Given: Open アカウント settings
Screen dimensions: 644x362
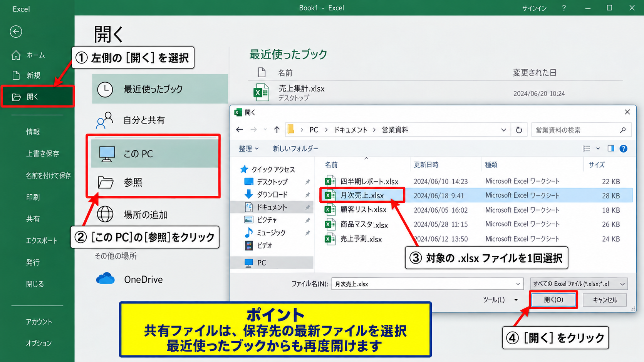Looking at the screenshot, I should [x=39, y=322].
